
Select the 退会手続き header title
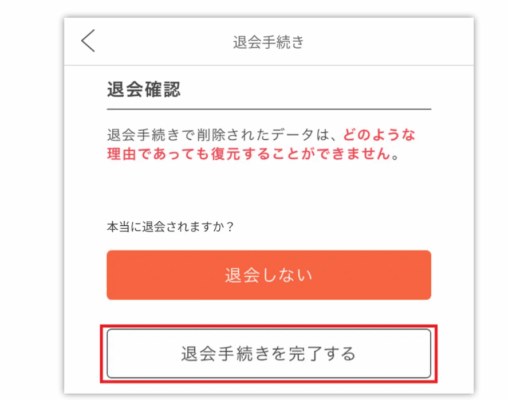268,42
